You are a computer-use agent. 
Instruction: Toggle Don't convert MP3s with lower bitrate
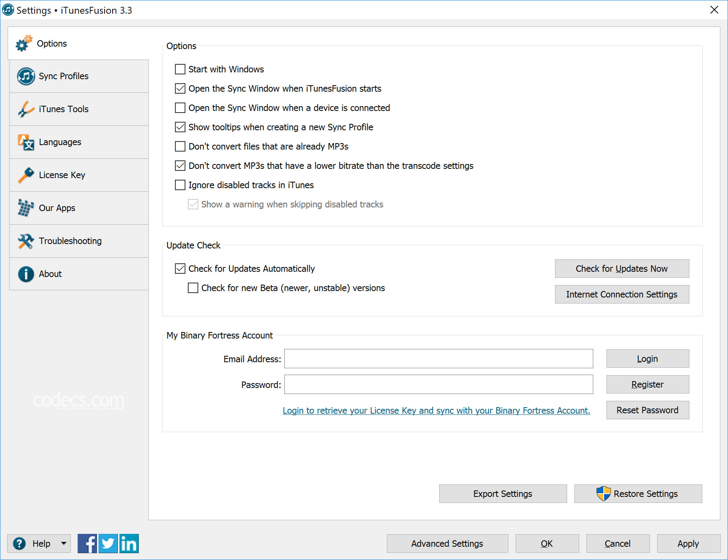click(180, 166)
